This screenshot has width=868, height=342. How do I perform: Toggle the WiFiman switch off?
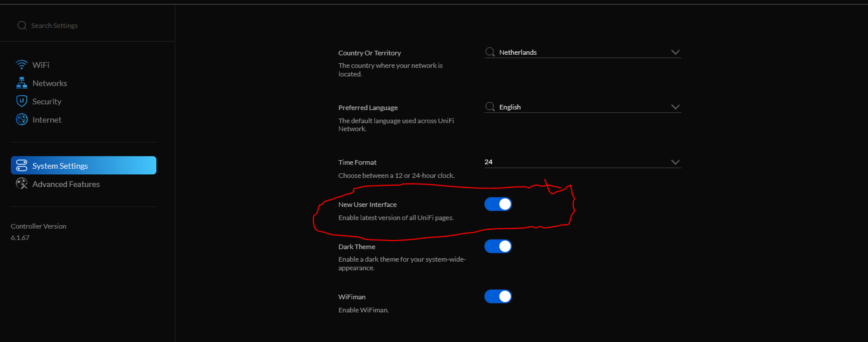[498, 296]
